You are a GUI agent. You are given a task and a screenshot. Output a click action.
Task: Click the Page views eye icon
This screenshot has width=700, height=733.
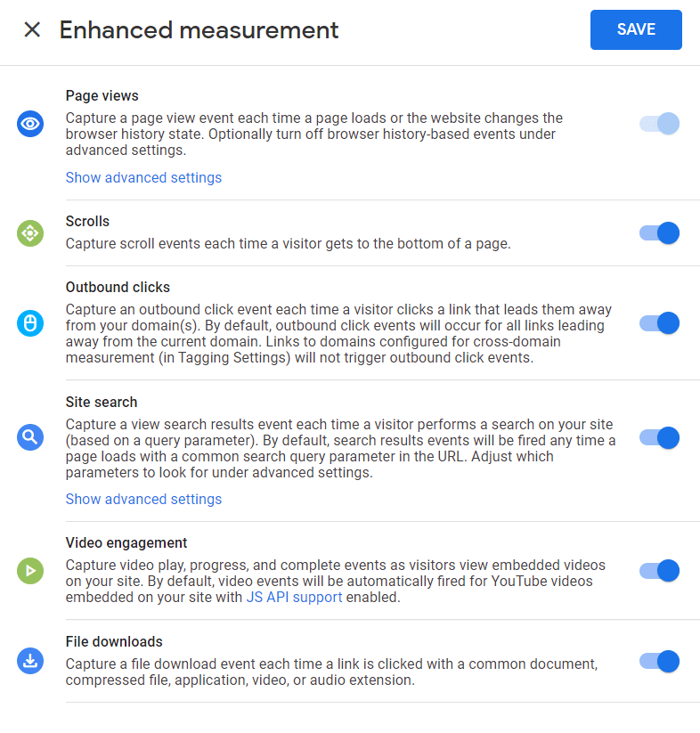click(29, 124)
